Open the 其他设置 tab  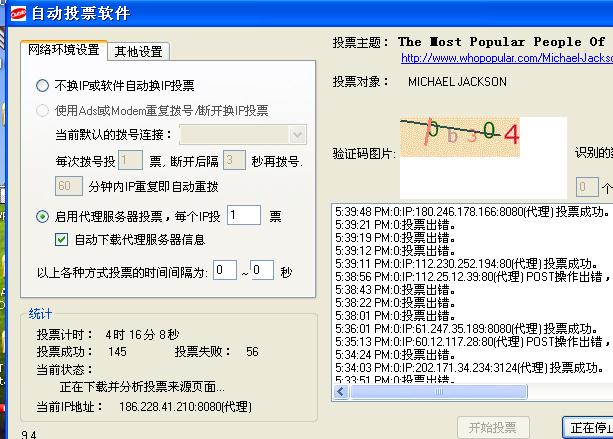[139, 51]
